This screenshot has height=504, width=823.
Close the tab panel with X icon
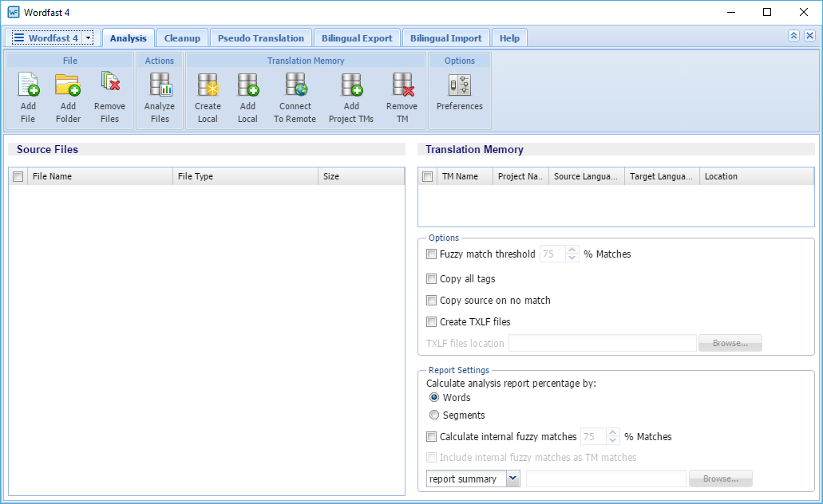810,36
